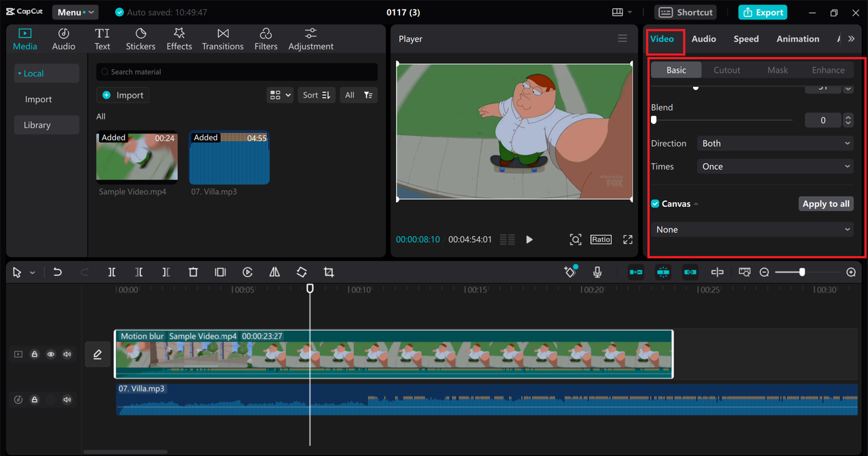The height and width of the screenshot is (456, 868).
Task: Click the Blend value field
Action: (x=823, y=120)
